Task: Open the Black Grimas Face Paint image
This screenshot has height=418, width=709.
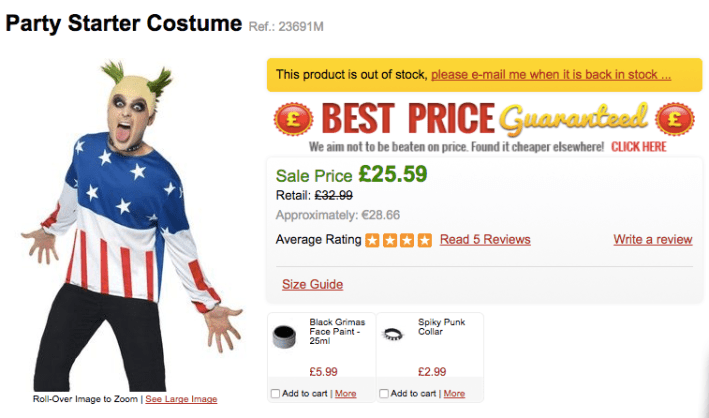Action: 287,337
